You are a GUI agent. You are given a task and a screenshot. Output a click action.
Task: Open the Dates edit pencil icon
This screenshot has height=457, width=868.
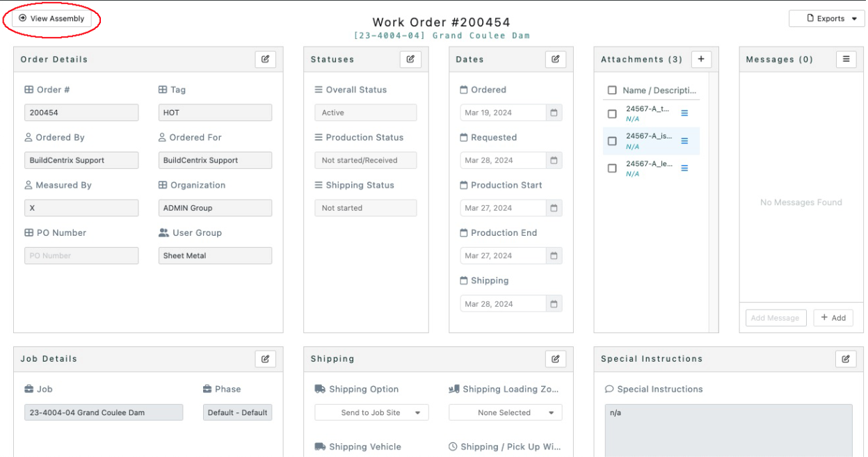pyautogui.click(x=555, y=59)
